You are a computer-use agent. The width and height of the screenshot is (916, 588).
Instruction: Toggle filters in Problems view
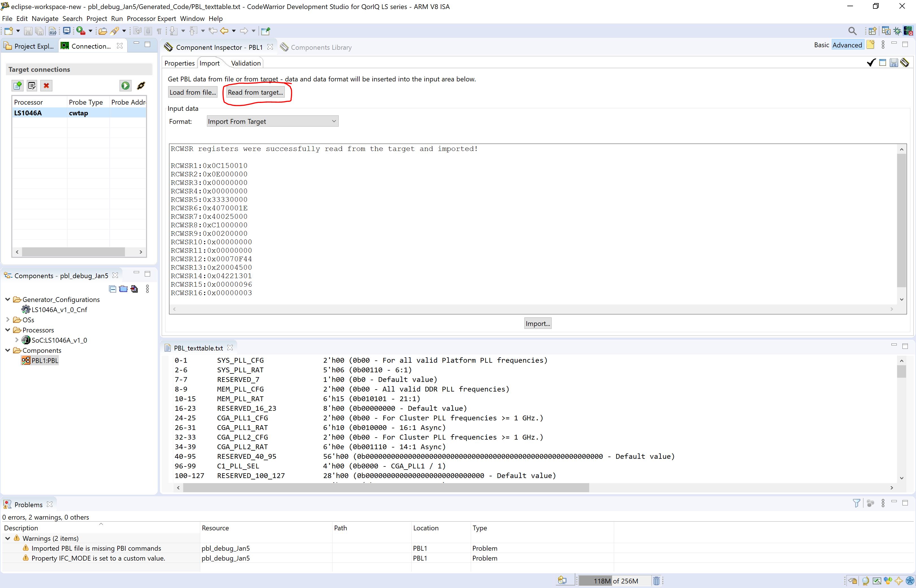point(857,503)
